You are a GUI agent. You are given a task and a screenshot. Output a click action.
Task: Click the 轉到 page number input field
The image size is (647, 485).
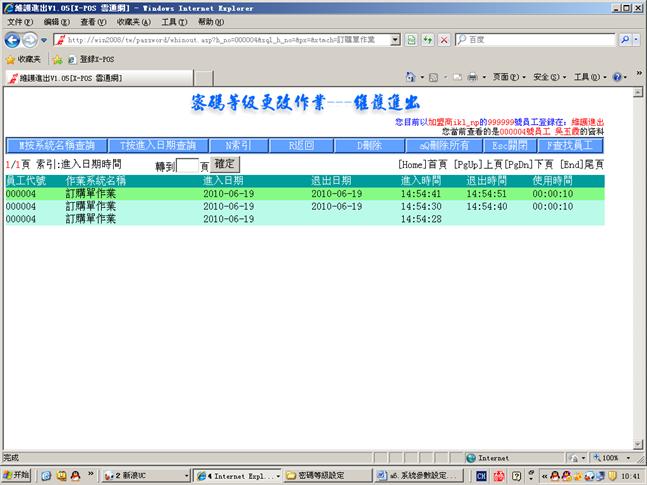[x=187, y=164]
